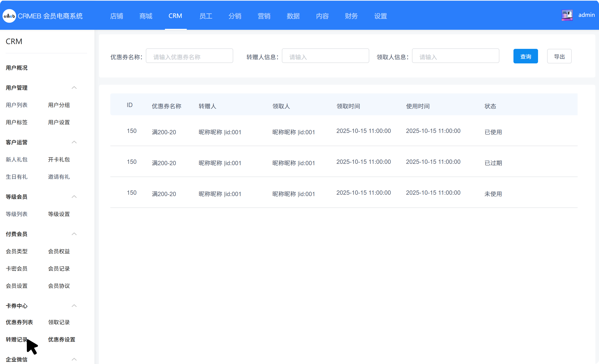This screenshot has height=364, width=599.
Task: Open 优惠券设置 in the sidebar
Action: [61, 339]
